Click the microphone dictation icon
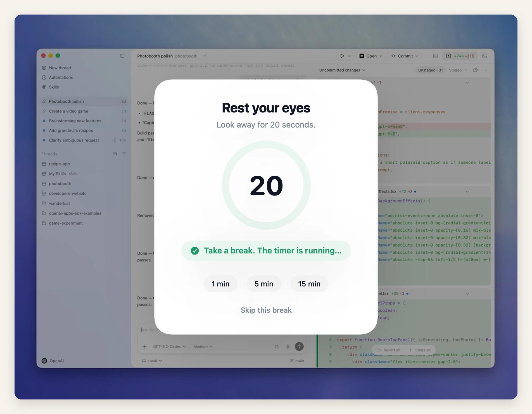532x414 pixels. click(x=288, y=347)
